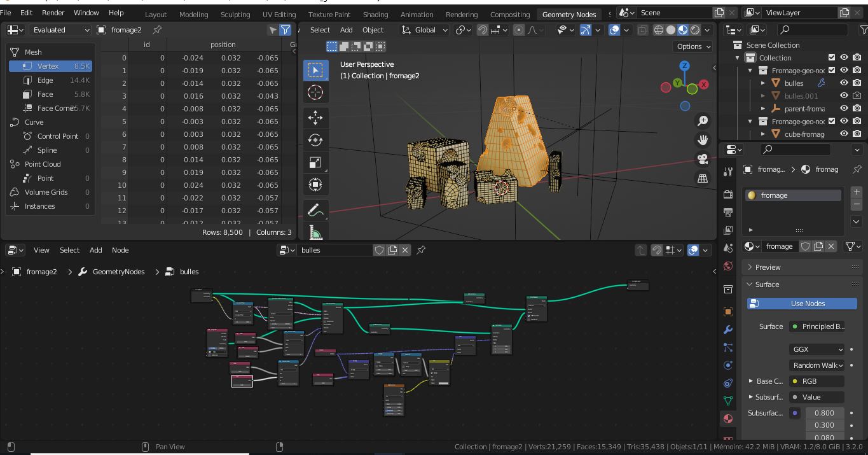The width and height of the screenshot is (868, 455).
Task: Select the 3D Cursor tool
Action: point(316,92)
